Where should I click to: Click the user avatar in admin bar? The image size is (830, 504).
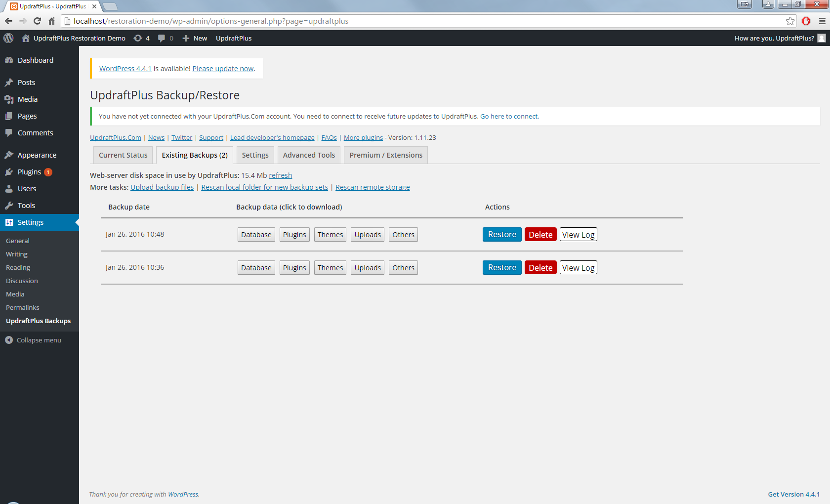tap(821, 38)
